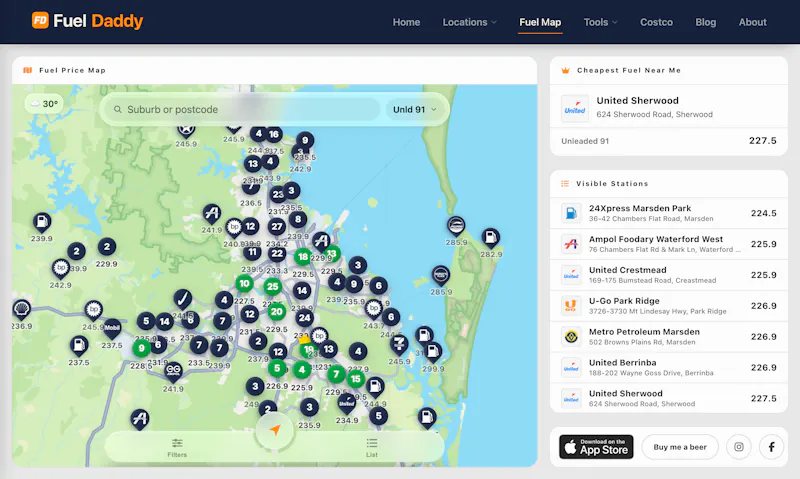
Task: Click the Fuel Daddy logo
Action: tap(87, 21)
